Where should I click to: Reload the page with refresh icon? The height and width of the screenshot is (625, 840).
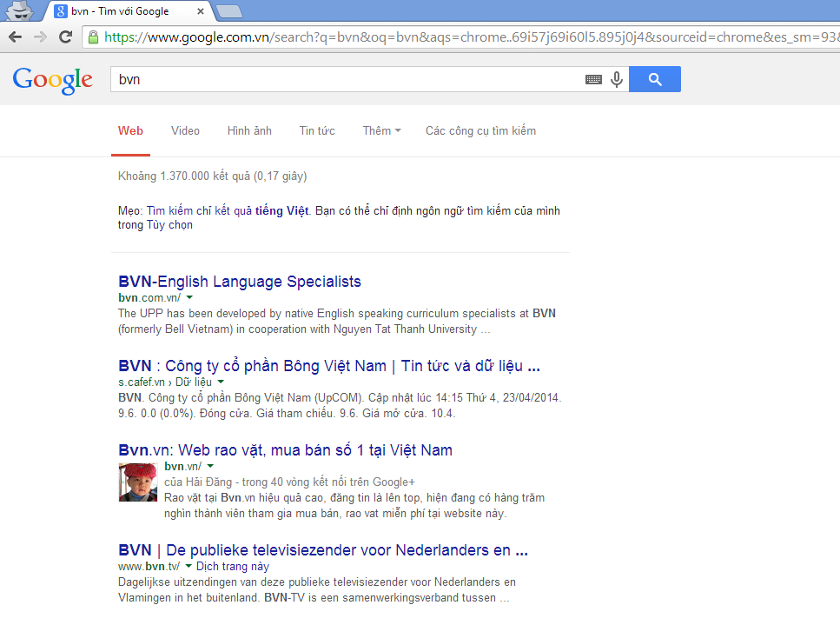[x=65, y=37]
